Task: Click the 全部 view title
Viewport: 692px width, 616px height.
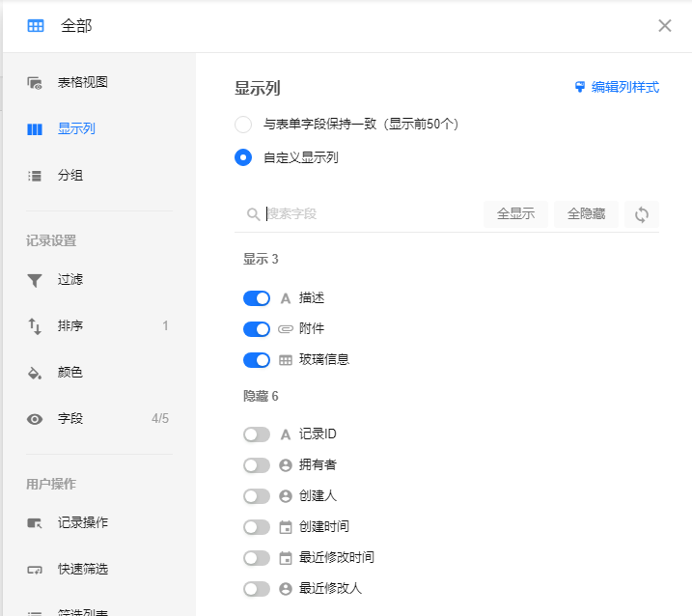Action: point(76,26)
